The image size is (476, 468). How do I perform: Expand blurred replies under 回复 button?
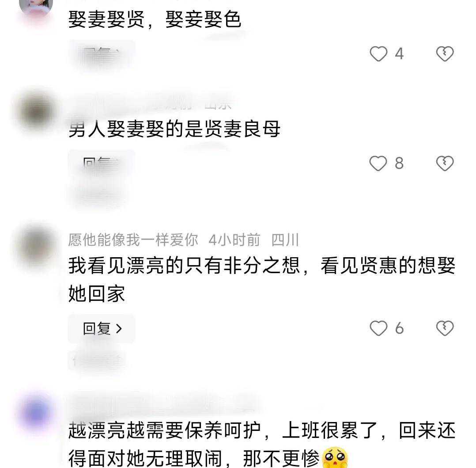97,361
